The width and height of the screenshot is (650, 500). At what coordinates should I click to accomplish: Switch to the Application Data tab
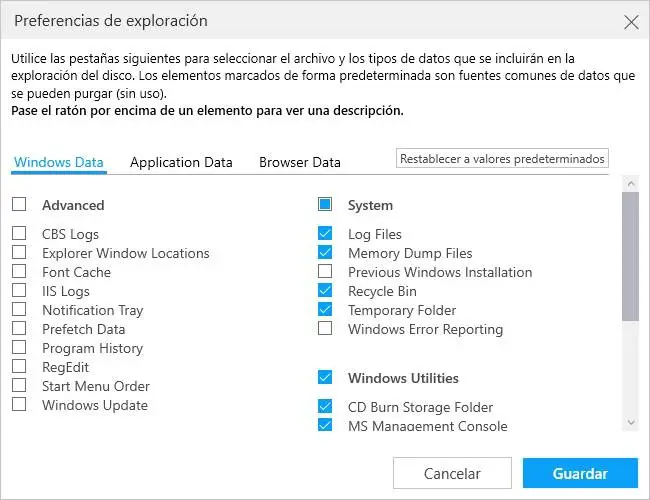click(181, 162)
